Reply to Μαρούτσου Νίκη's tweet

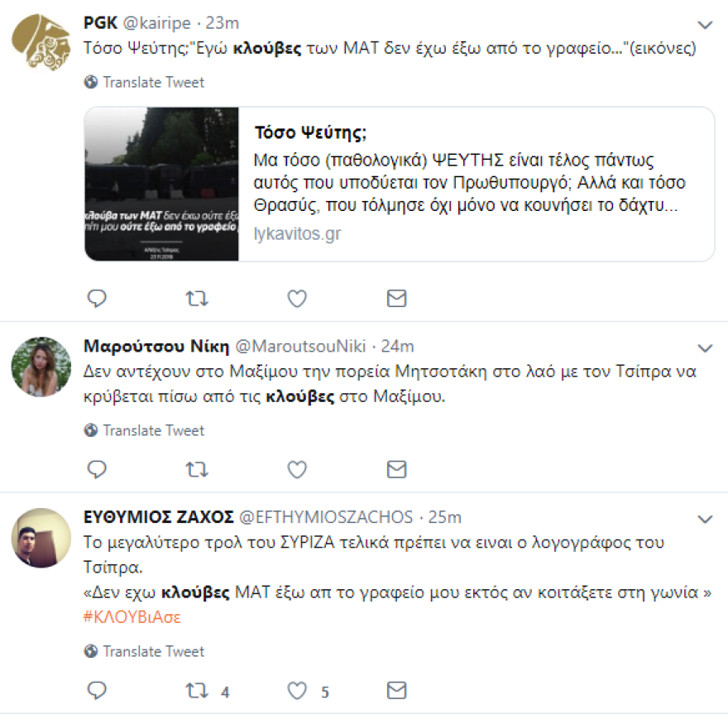97,468
